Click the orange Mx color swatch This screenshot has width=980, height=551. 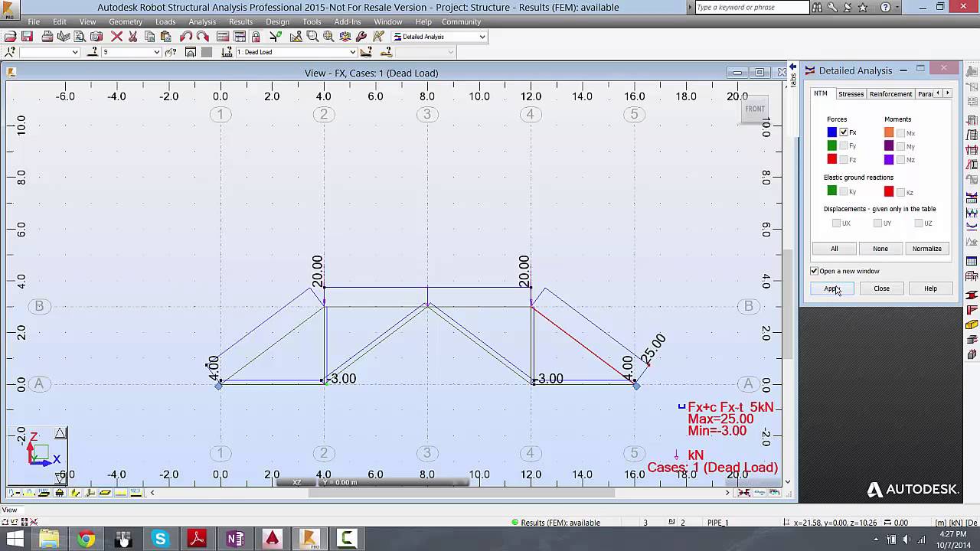coord(889,132)
